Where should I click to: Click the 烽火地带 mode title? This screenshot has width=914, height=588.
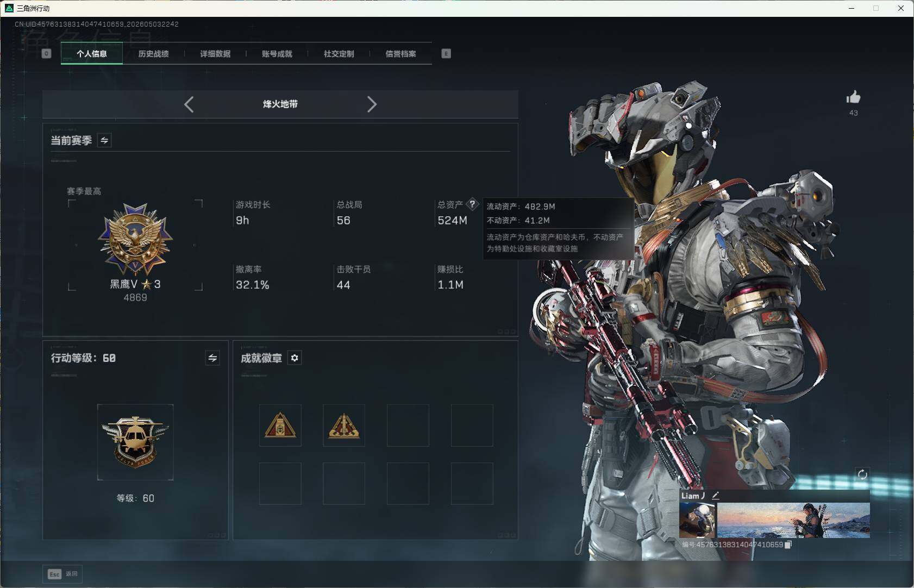280,104
